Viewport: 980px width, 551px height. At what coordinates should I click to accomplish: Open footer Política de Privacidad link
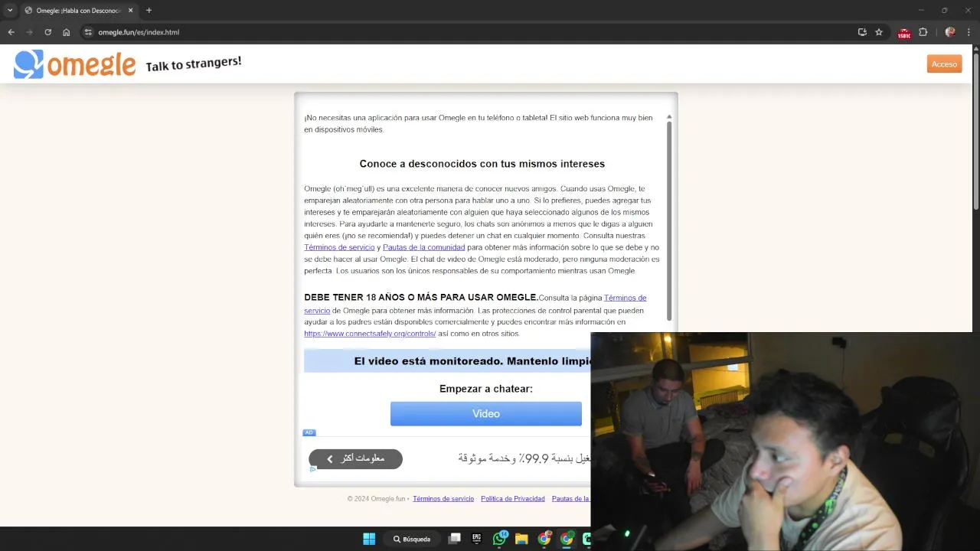click(x=513, y=498)
